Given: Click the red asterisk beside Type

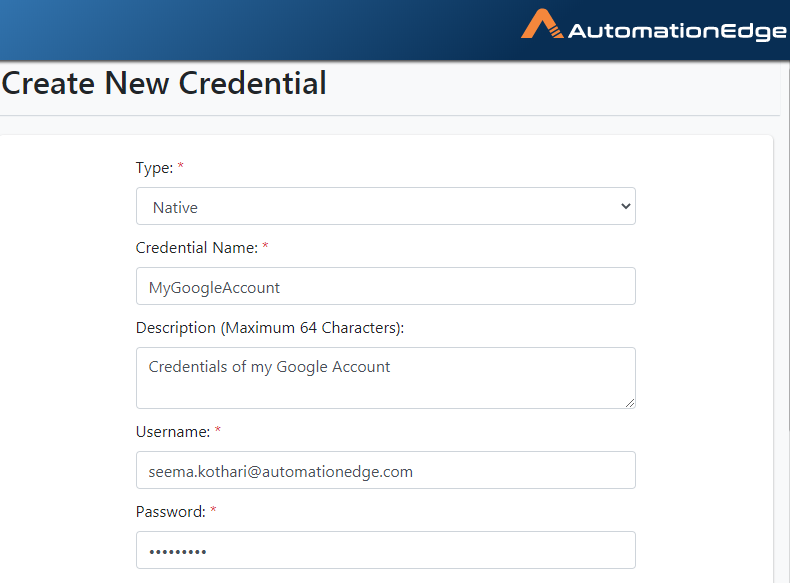Looking at the screenshot, I should [180, 165].
